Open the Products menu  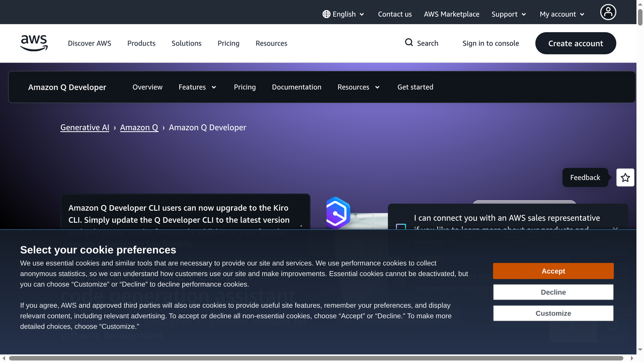point(141,43)
